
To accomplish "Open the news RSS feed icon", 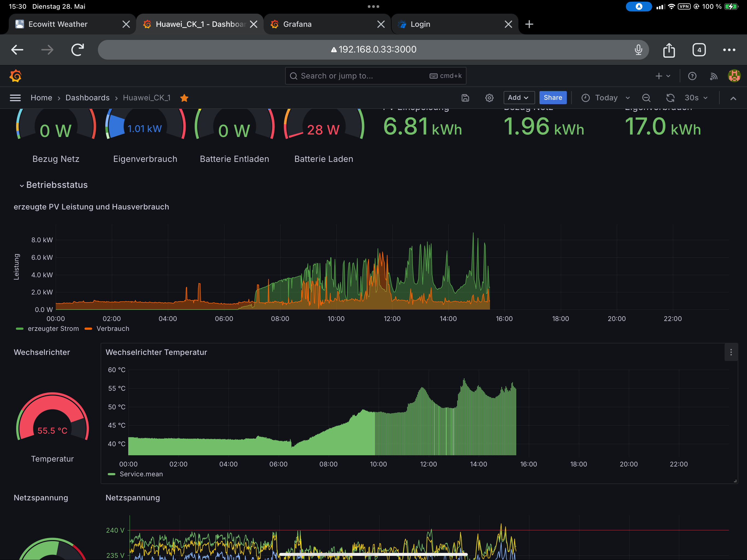I will 713,76.
